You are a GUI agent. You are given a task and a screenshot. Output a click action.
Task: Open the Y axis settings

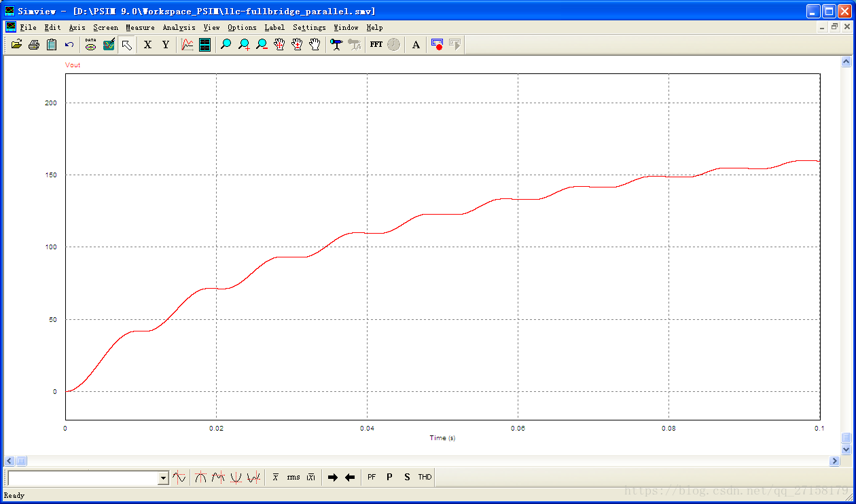coord(165,45)
